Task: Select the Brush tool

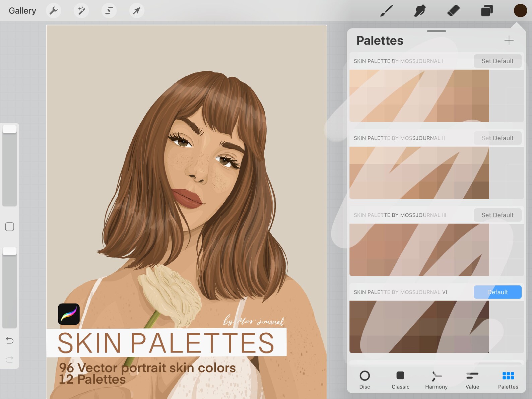Action: [386, 11]
